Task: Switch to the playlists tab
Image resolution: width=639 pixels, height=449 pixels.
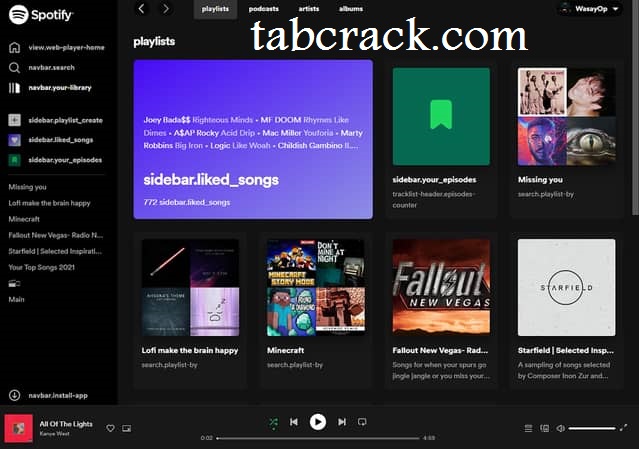Action: point(215,9)
